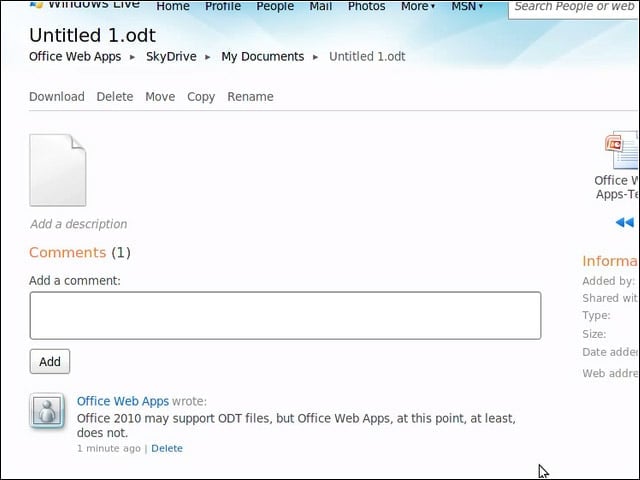Select Copy in the file toolbar
Viewport: 640px width, 480px height.
[x=201, y=97]
